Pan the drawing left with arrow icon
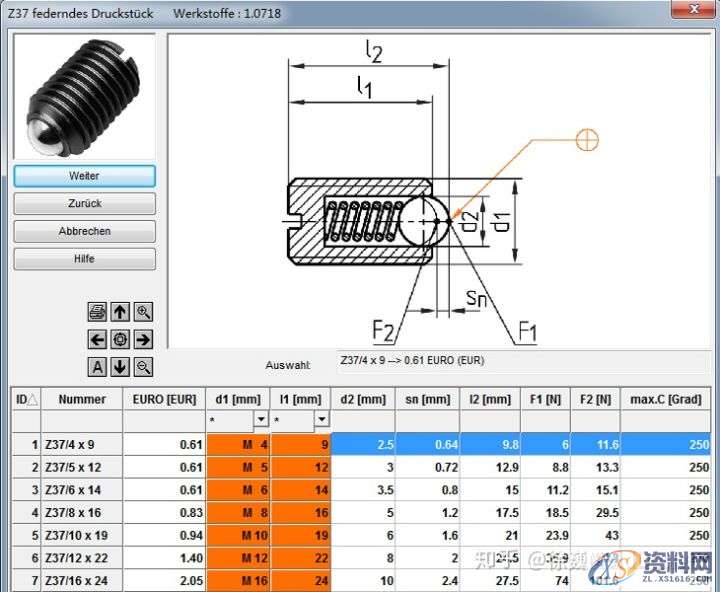This screenshot has width=720, height=592. [x=97, y=339]
